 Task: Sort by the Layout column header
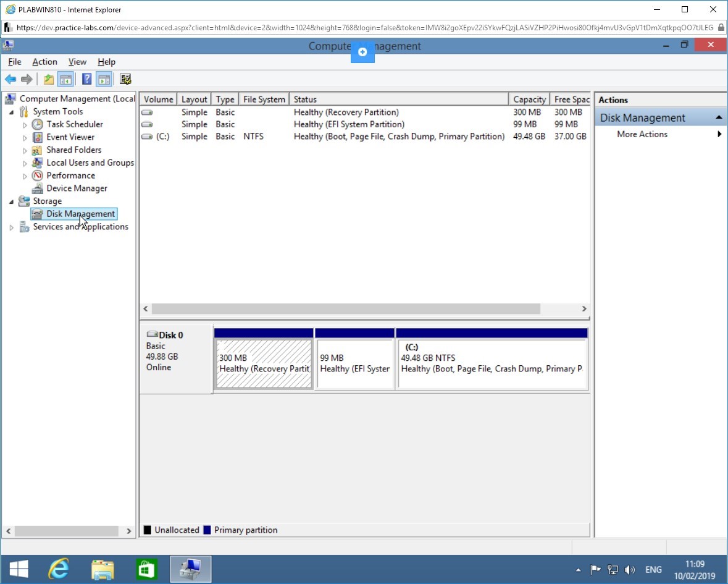click(x=194, y=99)
